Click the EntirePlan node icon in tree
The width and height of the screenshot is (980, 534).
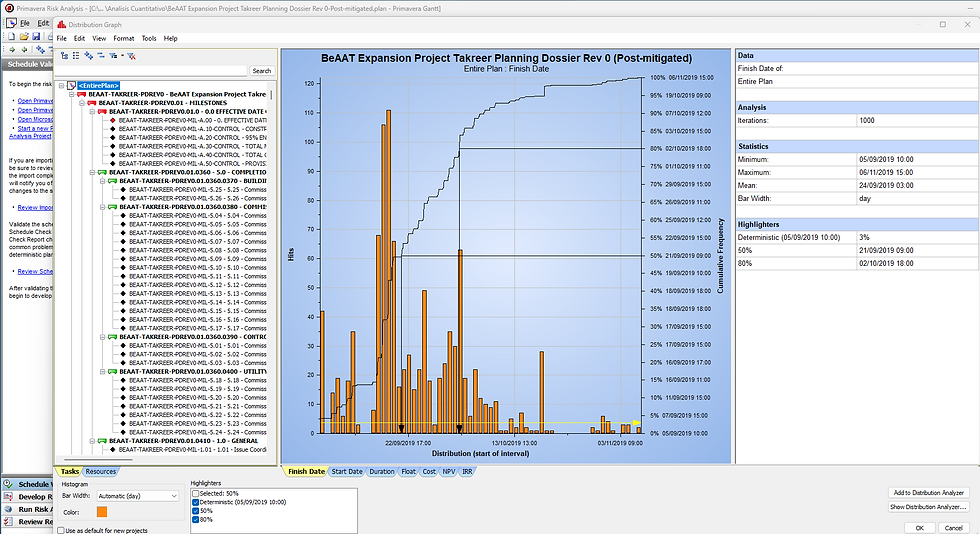71,85
